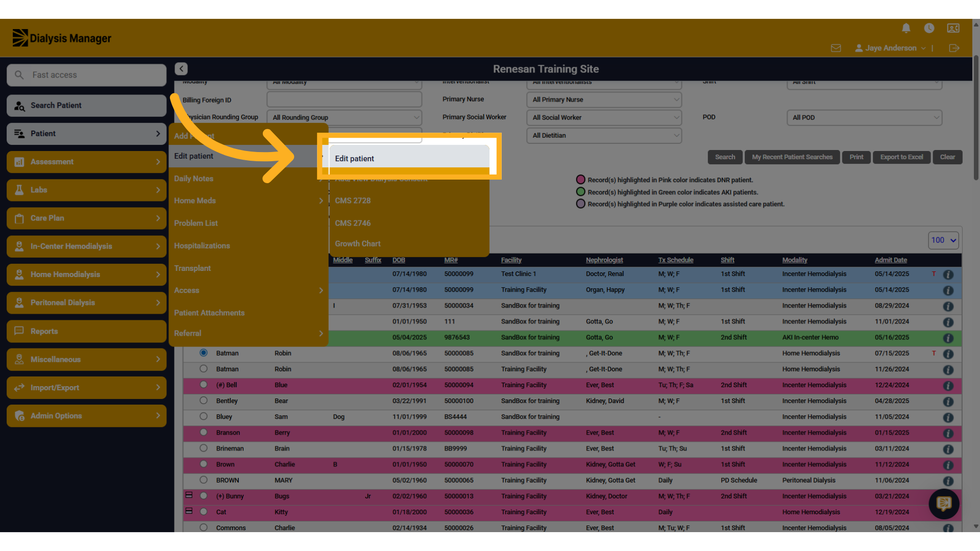The height and width of the screenshot is (551, 980).
Task: Open the All Social Worker dropdown
Action: [604, 117]
